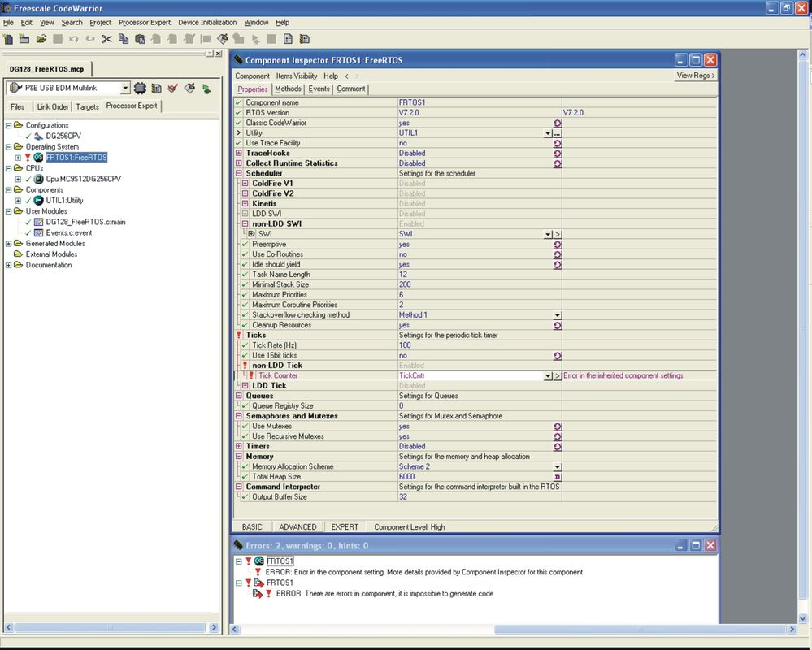Click the View Regs button

(x=696, y=76)
